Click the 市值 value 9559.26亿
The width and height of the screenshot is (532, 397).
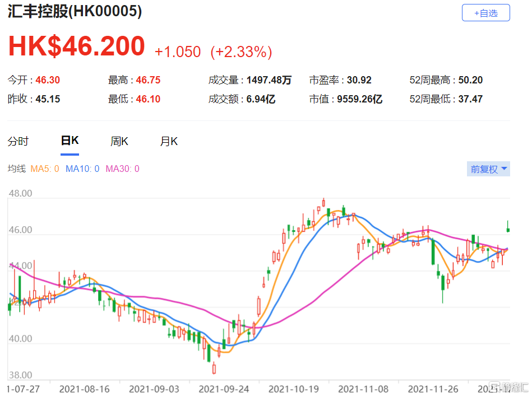[x=360, y=99]
